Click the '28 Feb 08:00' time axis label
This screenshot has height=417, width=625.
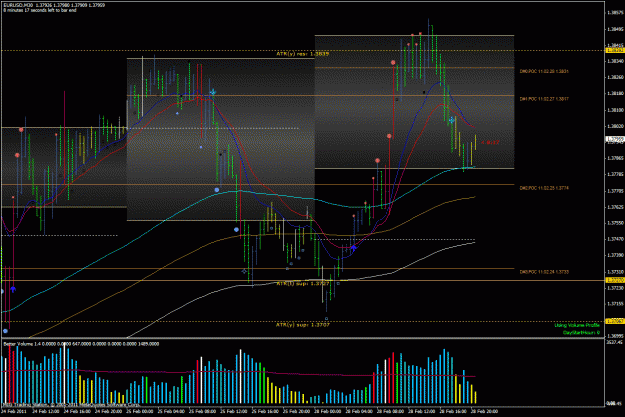(391, 411)
